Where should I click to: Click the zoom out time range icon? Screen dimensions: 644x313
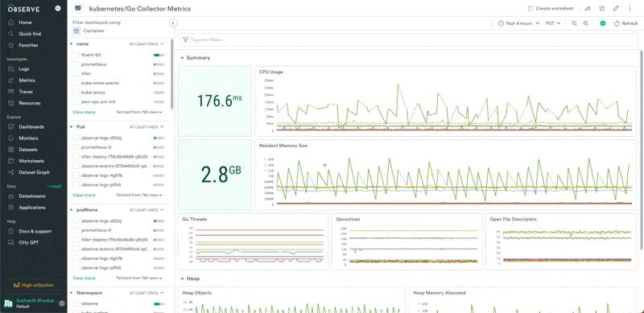coord(574,23)
